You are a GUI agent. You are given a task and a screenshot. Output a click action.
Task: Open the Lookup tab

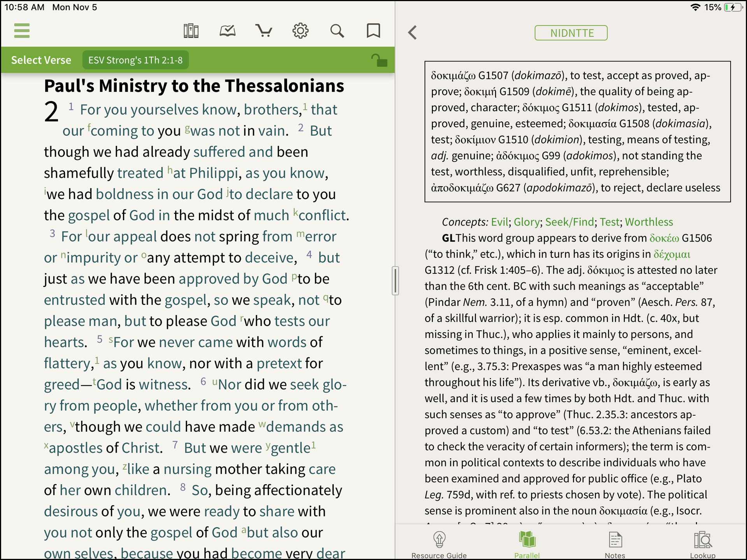(703, 545)
